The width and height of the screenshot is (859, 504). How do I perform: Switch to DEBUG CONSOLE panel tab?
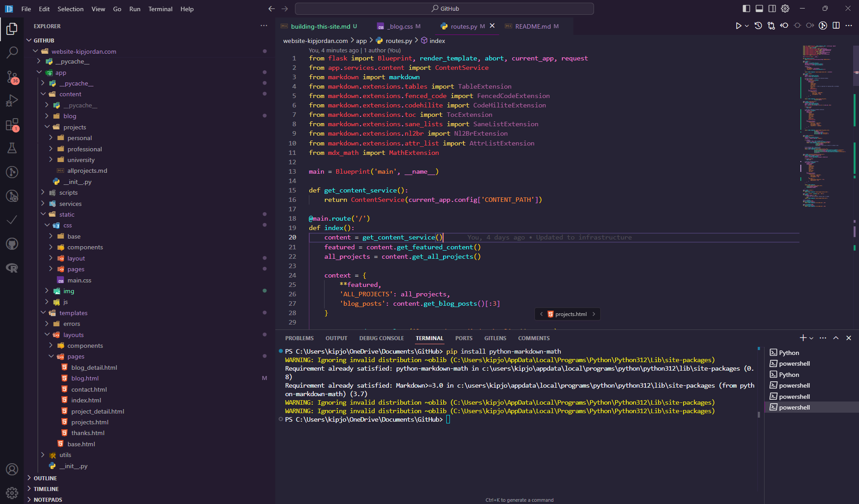point(381,338)
